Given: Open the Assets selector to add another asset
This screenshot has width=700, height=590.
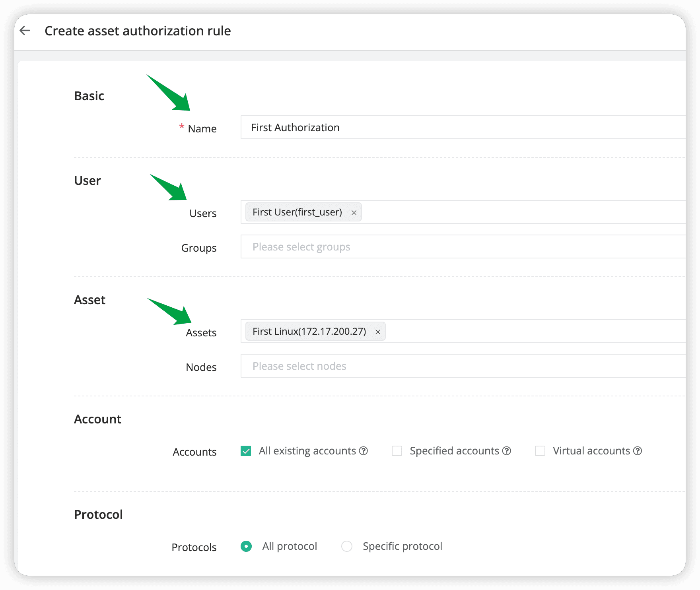Looking at the screenshot, I should click(x=517, y=331).
